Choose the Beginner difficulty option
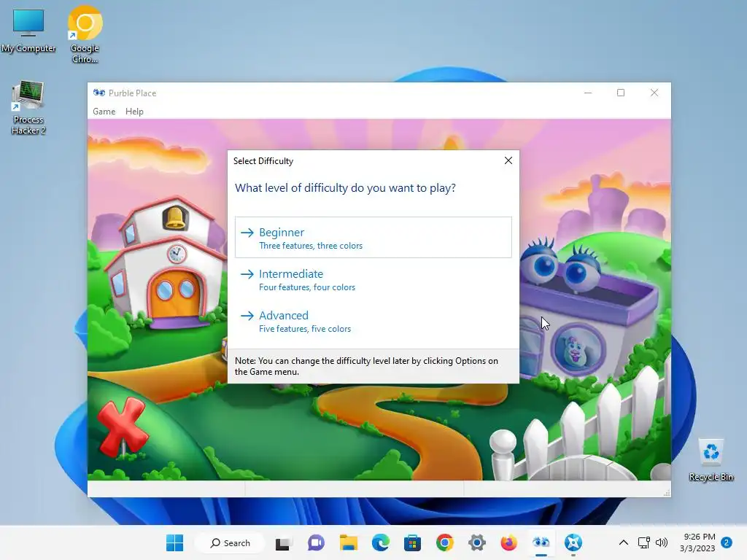 click(373, 238)
